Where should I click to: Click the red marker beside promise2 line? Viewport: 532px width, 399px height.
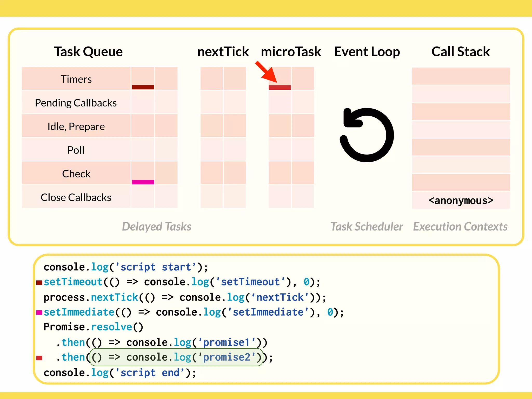(39, 358)
